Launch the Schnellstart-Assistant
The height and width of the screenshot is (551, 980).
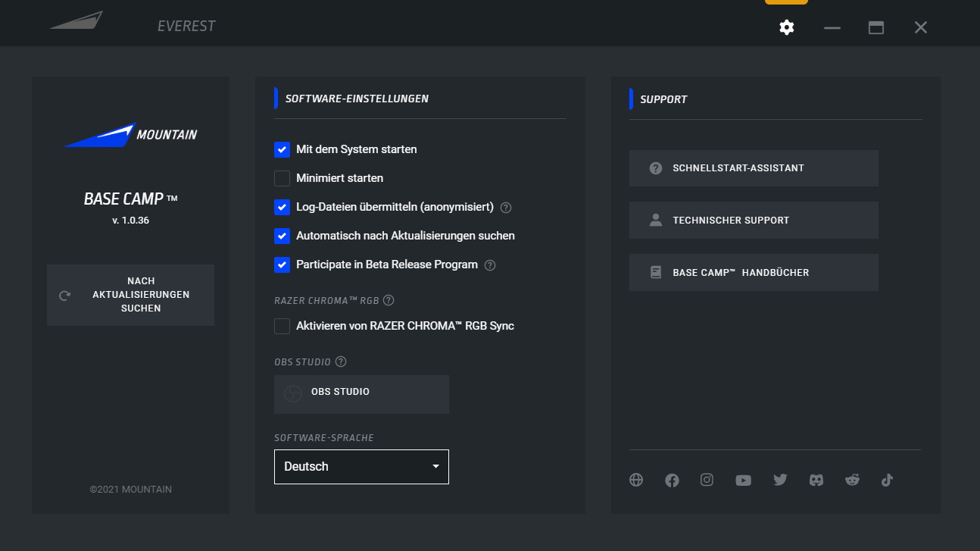[x=754, y=168]
